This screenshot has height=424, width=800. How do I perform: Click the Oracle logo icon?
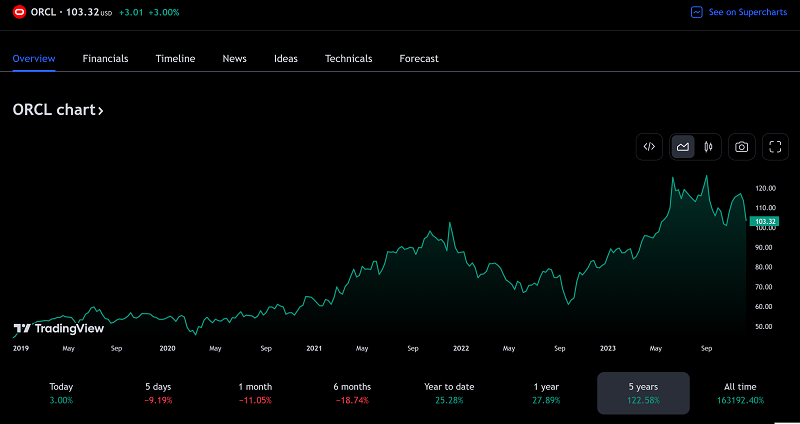click(x=19, y=12)
